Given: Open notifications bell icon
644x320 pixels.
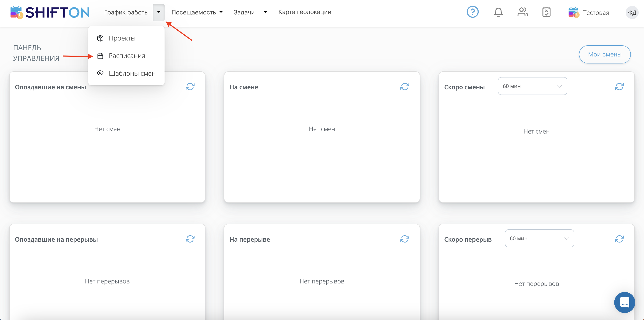Looking at the screenshot, I should coord(498,12).
